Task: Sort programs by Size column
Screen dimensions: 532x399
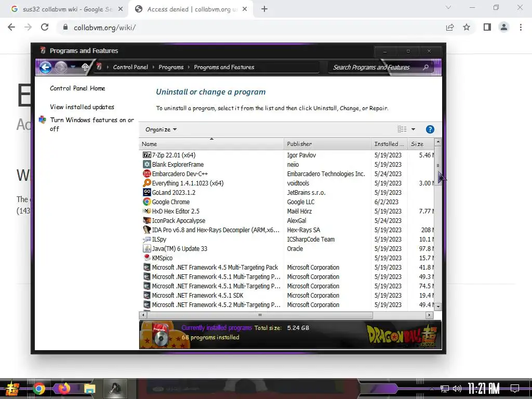Action: point(421,144)
